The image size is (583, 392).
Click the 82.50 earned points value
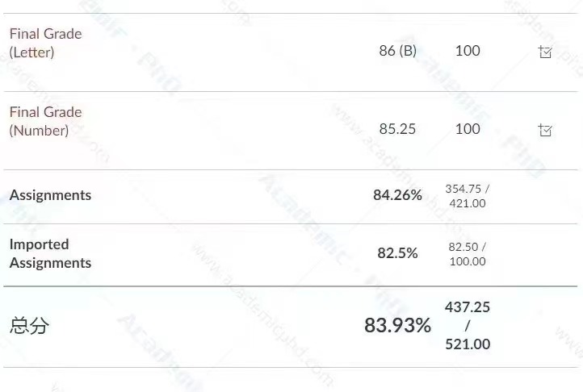tap(463, 247)
